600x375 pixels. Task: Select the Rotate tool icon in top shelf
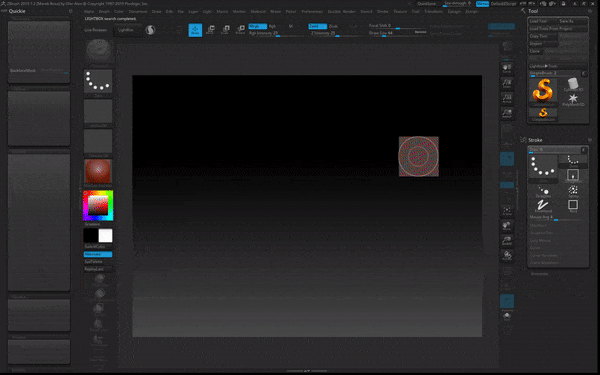click(240, 30)
